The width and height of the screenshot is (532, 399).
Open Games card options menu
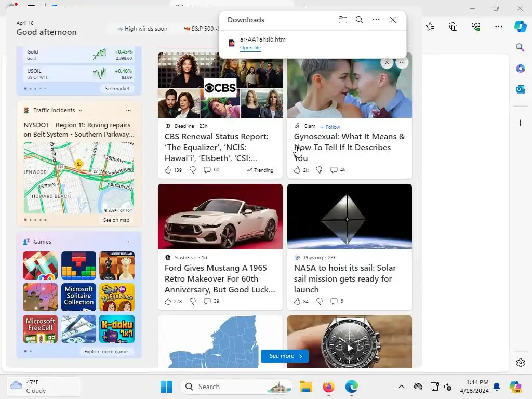click(x=128, y=242)
